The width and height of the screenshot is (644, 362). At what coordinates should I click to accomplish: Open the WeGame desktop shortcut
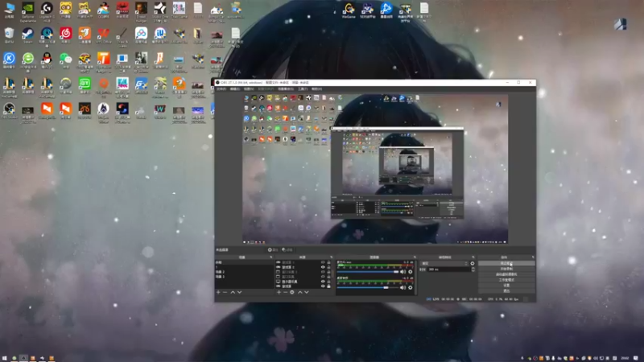point(349,10)
